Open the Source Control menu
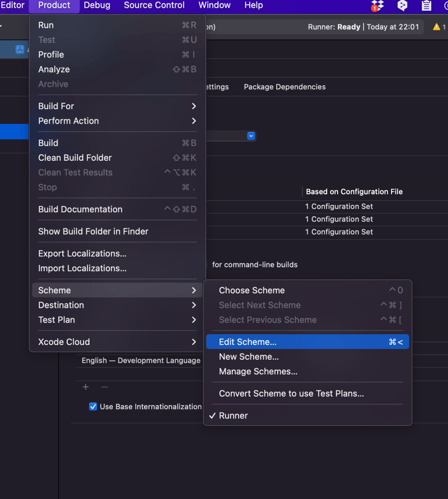 [154, 5]
